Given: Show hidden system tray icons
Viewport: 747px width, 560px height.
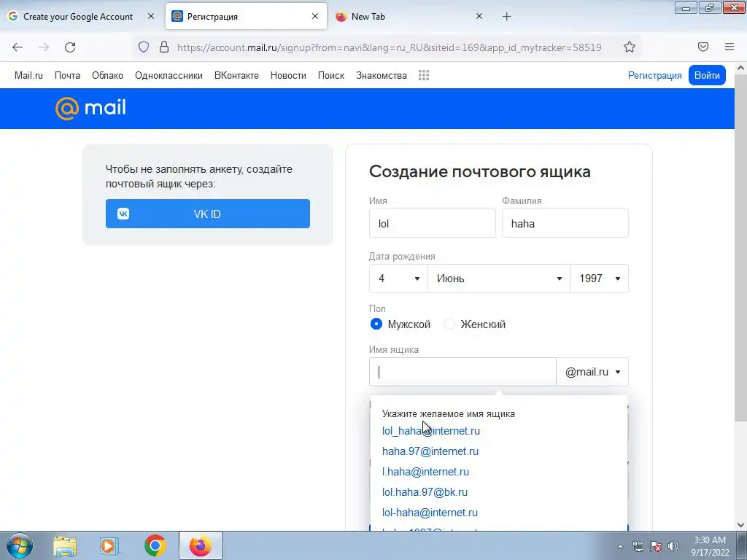Looking at the screenshot, I should coord(620,546).
